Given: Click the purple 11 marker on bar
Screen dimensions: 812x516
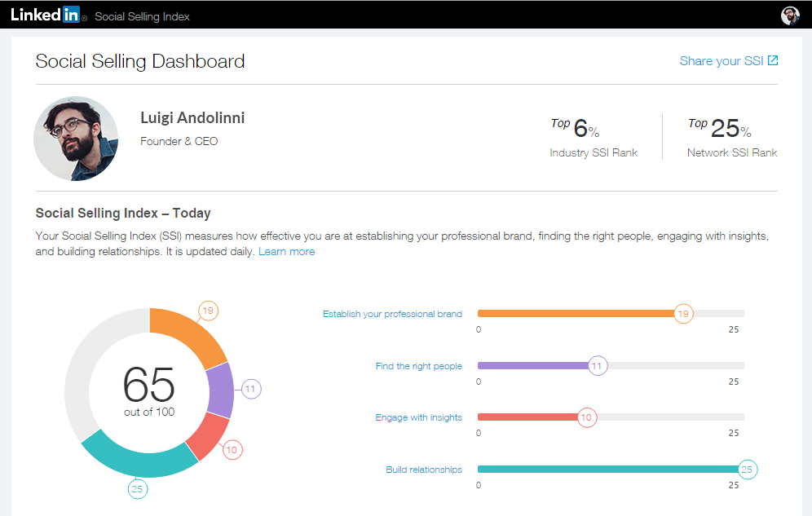Looking at the screenshot, I should (597, 366).
